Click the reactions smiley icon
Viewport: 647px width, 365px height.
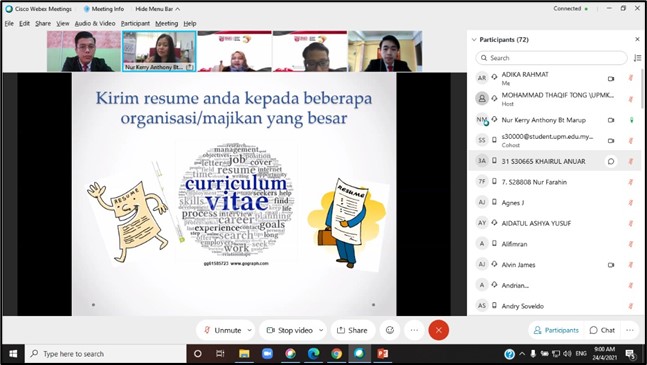click(390, 330)
